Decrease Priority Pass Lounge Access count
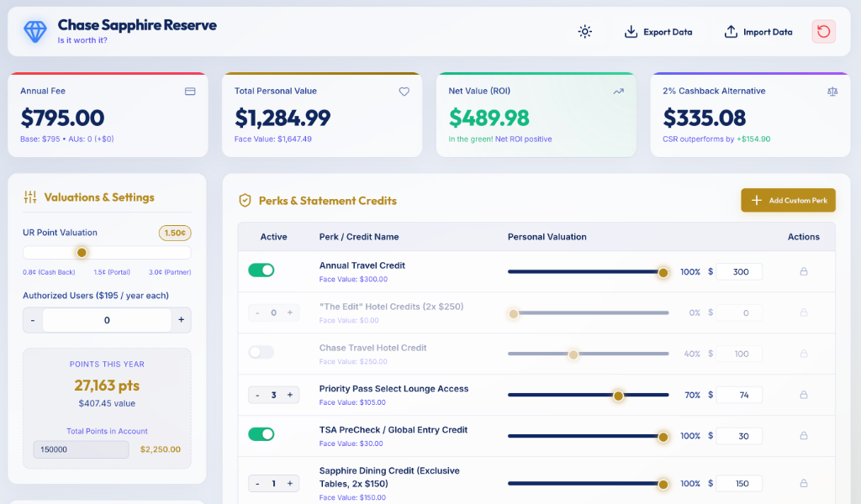861x504 pixels. coord(257,395)
